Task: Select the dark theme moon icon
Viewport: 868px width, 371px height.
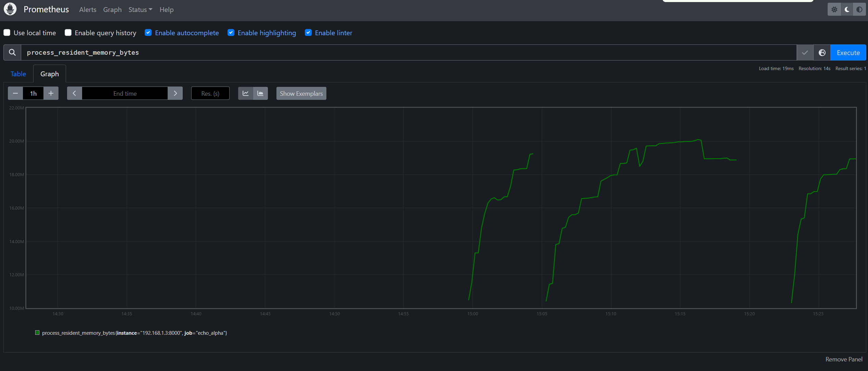Action: [x=847, y=10]
